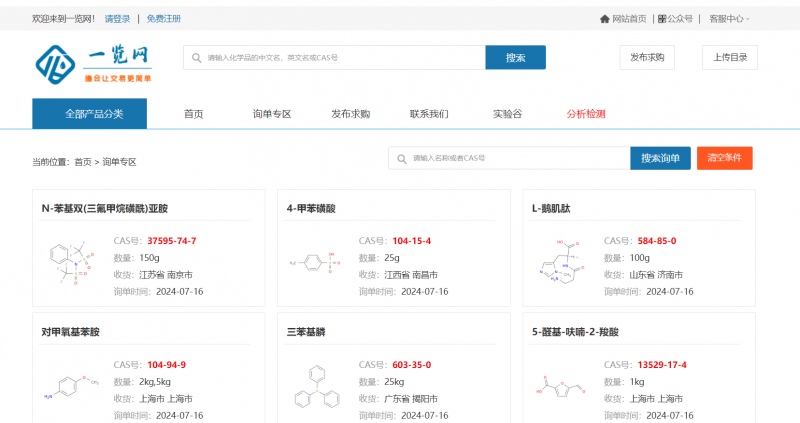The width and height of the screenshot is (800, 423).
Task: Open the 三苯基膦 structure image
Action: 317,387
